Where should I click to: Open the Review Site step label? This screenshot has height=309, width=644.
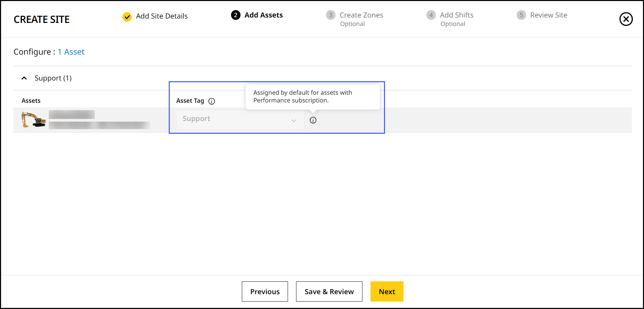coord(548,15)
